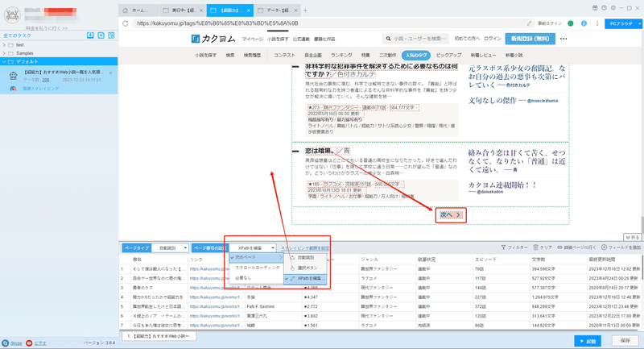Viewport: 644px width, 349px height.
Task: Choose 必要なし from pagination menu
Action: click(256, 278)
